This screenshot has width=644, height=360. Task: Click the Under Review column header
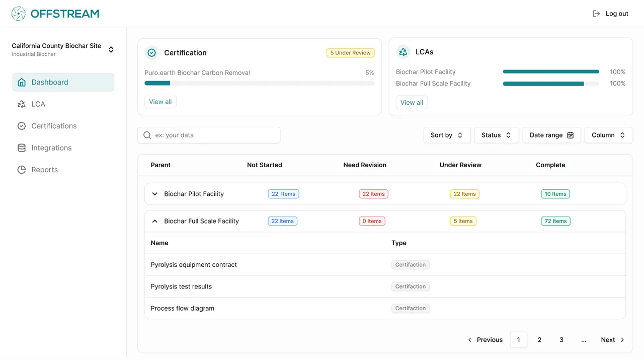pyautogui.click(x=460, y=165)
